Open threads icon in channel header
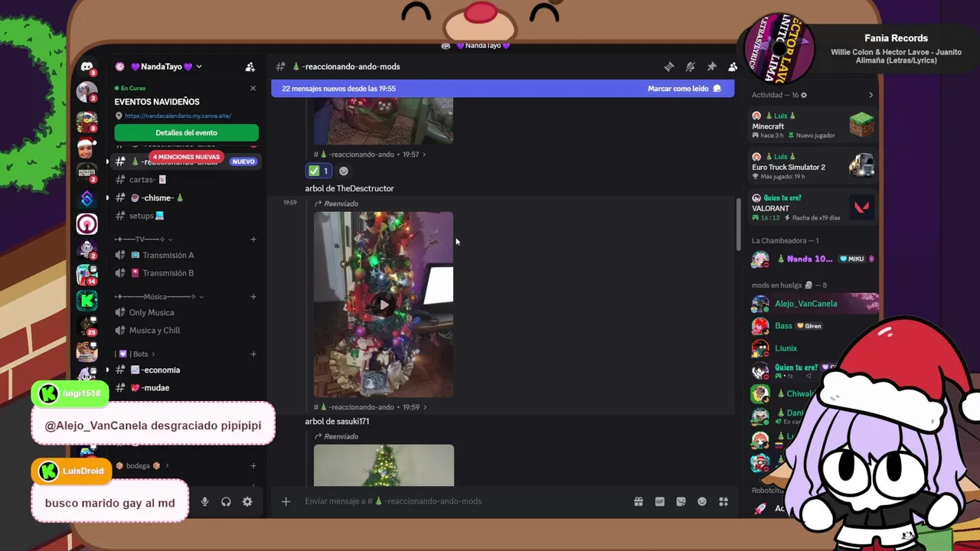980x551 pixels. pyautogui.click(x=668, y=67)
